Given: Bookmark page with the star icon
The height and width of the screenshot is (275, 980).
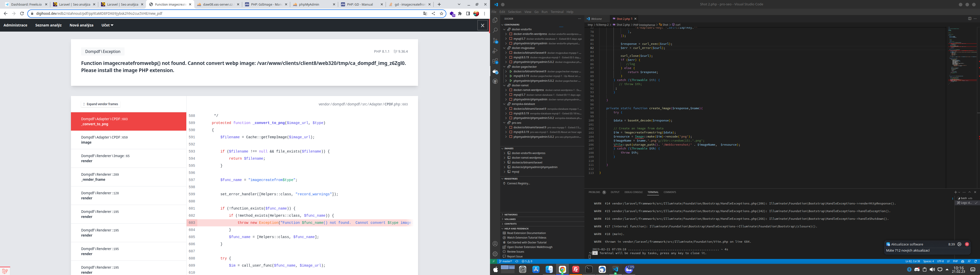Looking at the screenshot, I should [x=441, y=13].
